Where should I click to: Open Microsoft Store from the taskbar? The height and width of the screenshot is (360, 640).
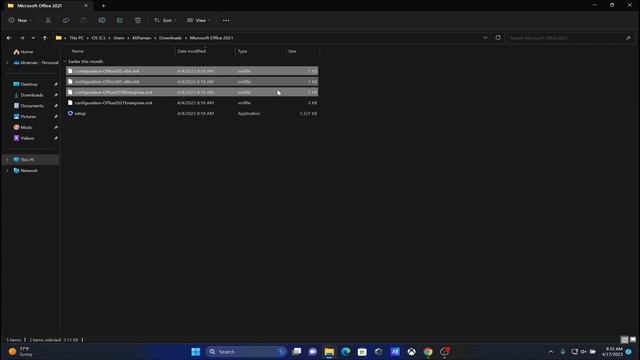(x=362, y=352)
